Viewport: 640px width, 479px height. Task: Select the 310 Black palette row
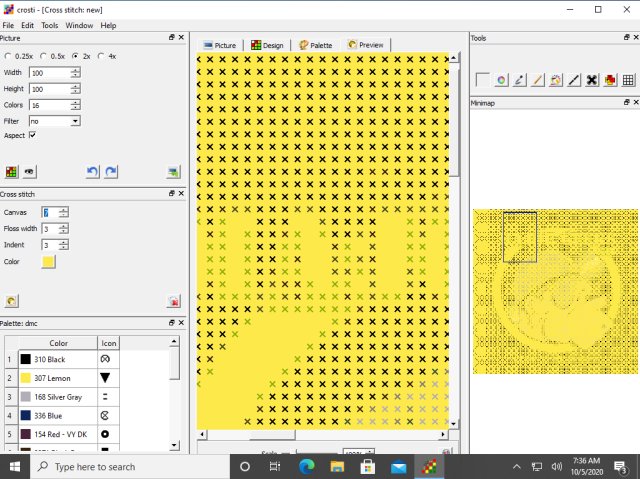[62, 359]
